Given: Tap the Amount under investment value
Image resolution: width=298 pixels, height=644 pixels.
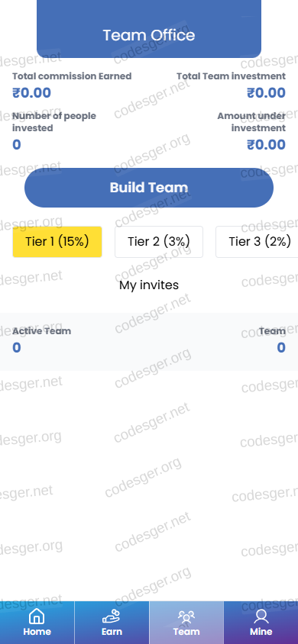Looking at the screenshot, I should [x=266, y=144].
